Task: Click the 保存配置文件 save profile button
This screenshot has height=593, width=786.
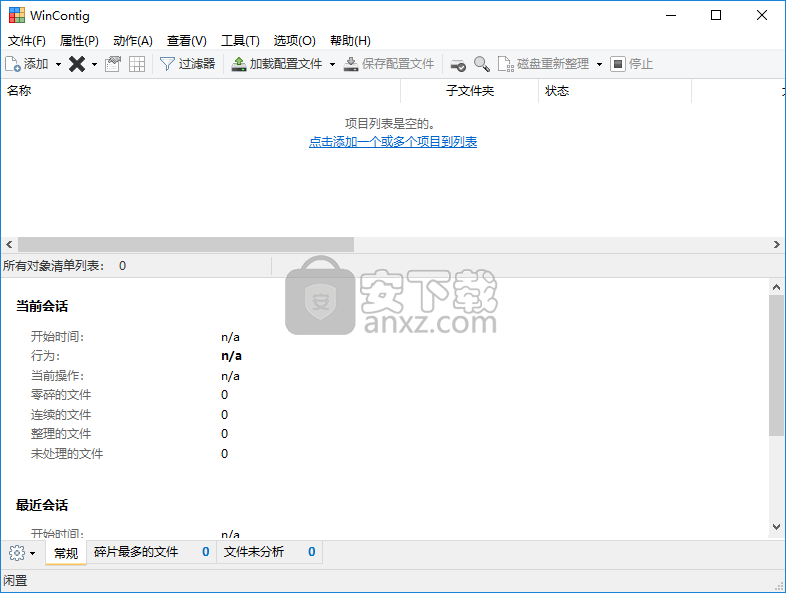Action: [389, 64]
